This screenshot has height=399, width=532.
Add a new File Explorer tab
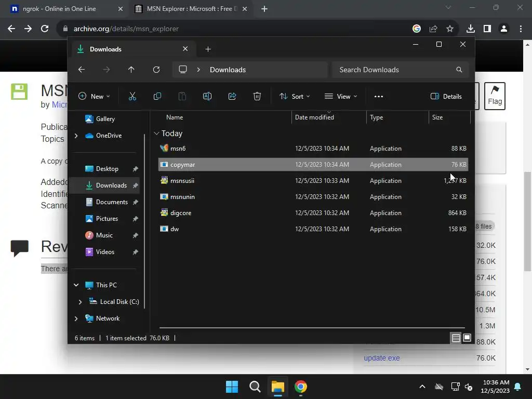(x=208, y=49)
